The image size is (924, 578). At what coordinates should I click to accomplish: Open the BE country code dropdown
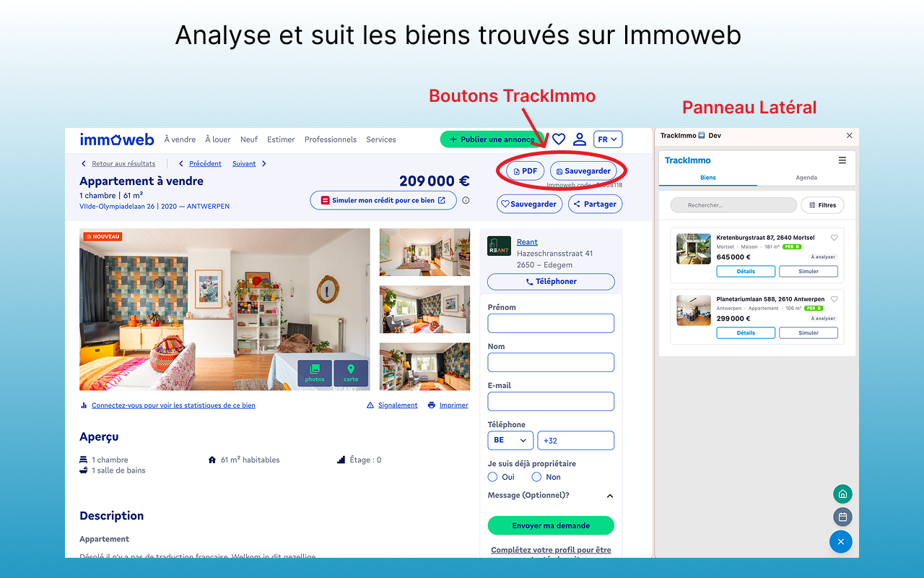pos(510,440)
